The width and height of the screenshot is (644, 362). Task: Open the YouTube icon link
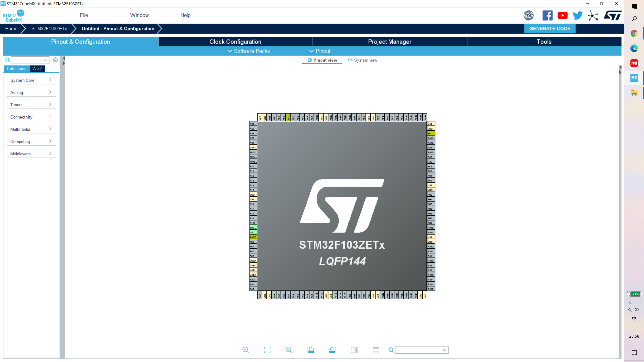point(562,16)
